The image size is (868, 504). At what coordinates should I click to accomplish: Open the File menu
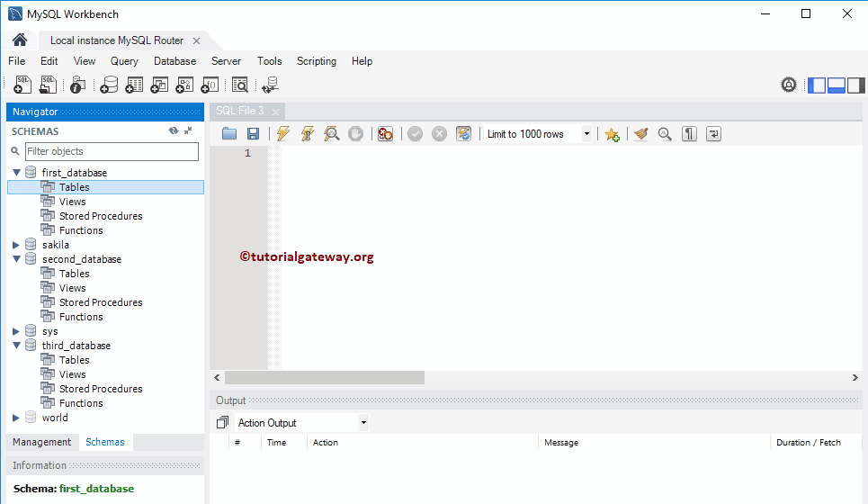coord(16,61)
